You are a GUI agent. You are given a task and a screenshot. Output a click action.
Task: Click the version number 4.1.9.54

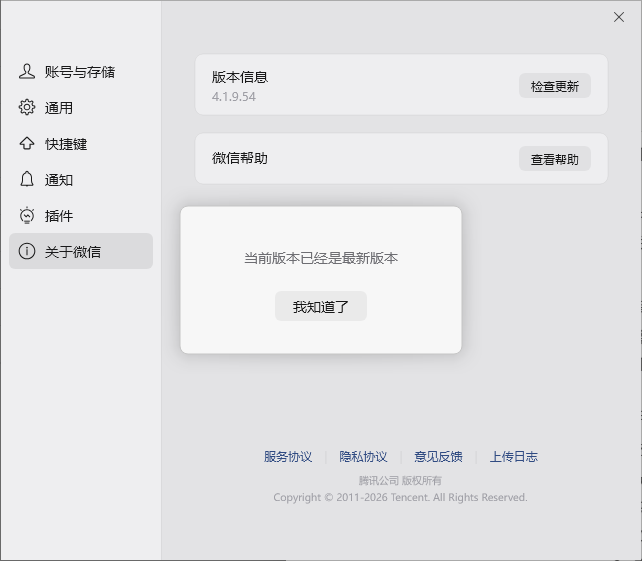234,97
